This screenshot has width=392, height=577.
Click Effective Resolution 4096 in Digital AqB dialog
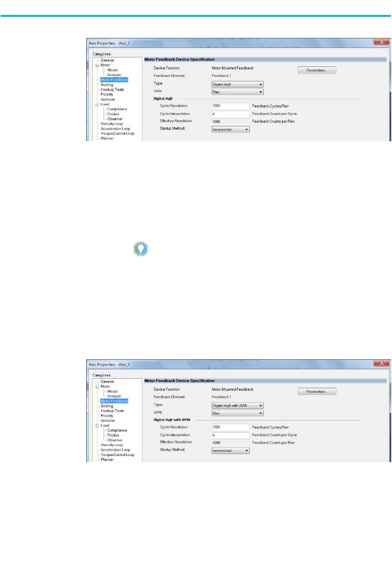230,121
